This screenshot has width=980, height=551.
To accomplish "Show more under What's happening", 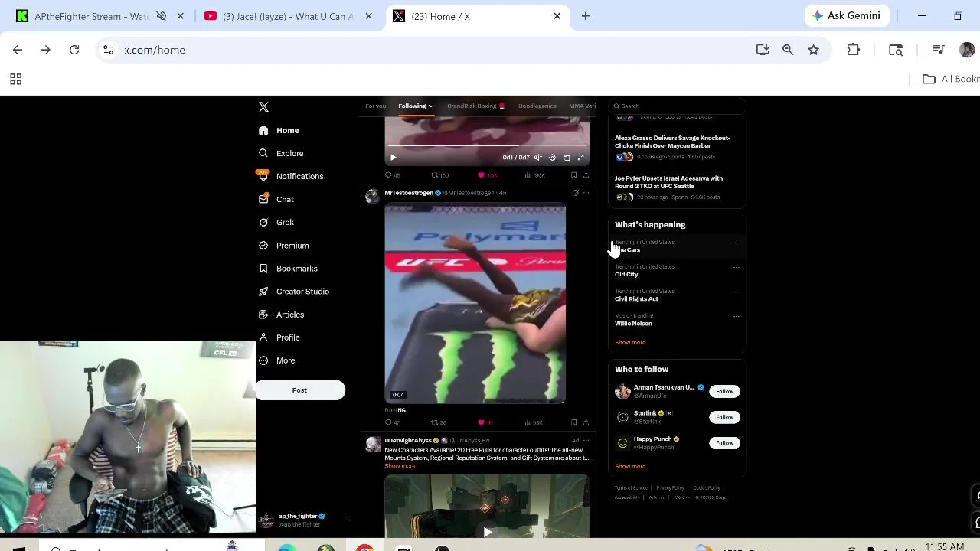I will coord(630,343).
